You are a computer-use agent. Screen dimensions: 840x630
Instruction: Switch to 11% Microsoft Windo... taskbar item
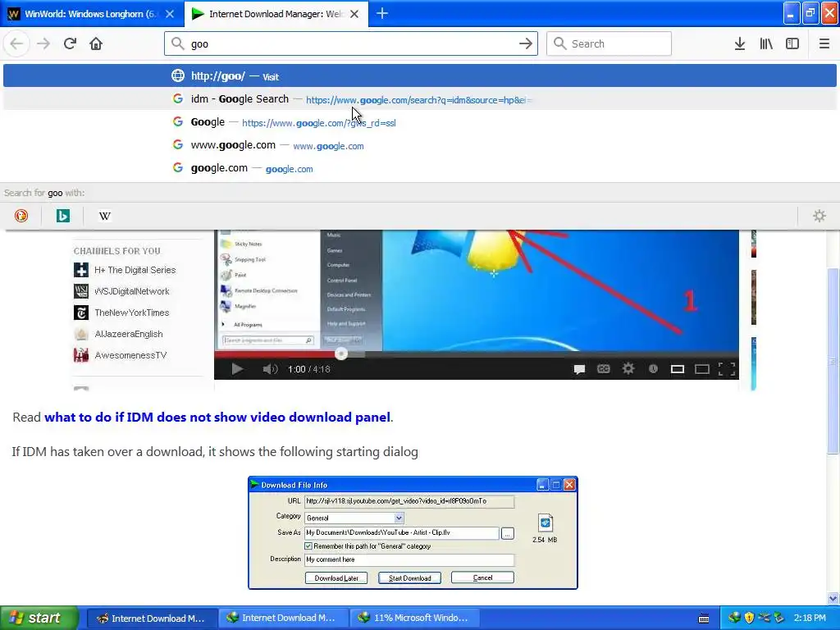pyautogui.click(x=413, y=619)
